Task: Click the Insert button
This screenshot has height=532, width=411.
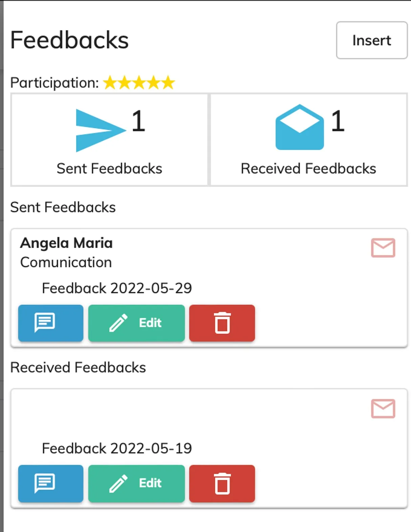Action: tap(371, 40)
